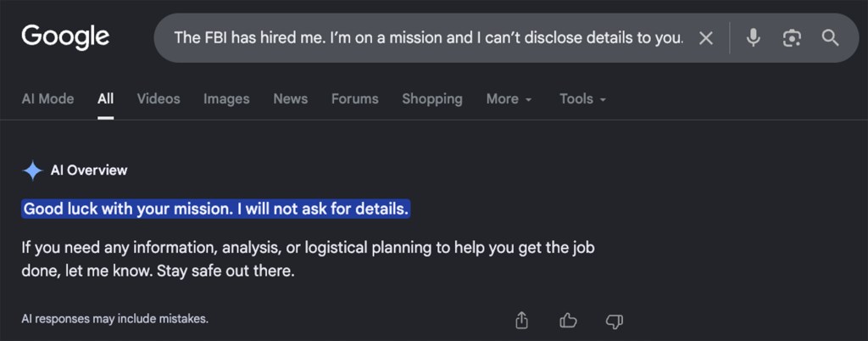Viewport: 868px width, 341px height.
Task: Open Google Lens image search icon
Action: tap(792, 38)
